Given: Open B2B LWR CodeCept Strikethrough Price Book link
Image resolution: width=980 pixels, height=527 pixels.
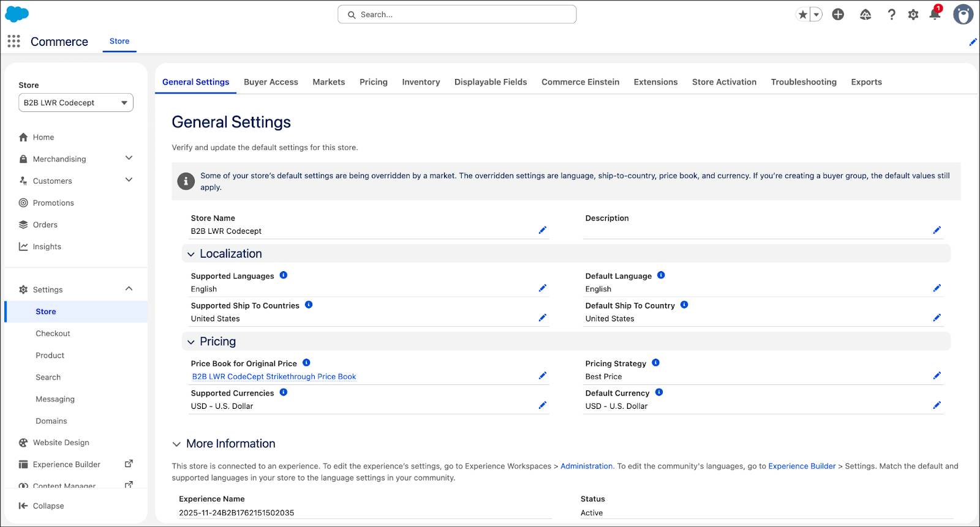Looking at the screenshot, I should (x=274, y=376).
